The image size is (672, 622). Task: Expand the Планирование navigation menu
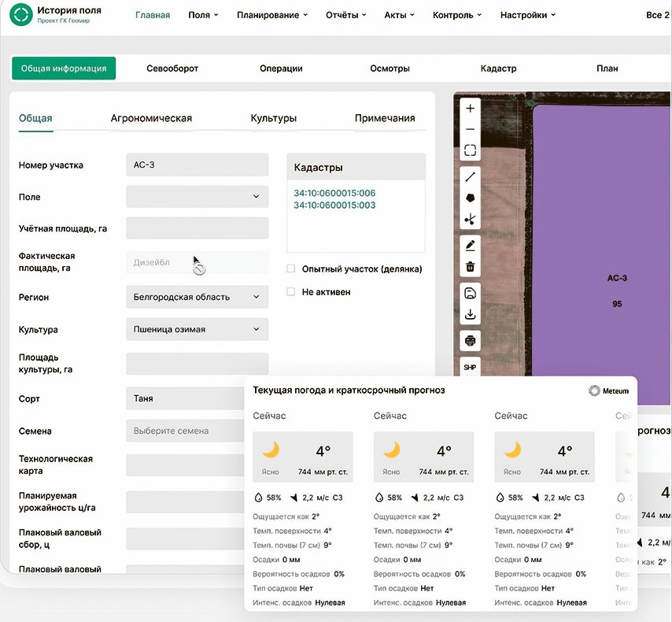272,15
